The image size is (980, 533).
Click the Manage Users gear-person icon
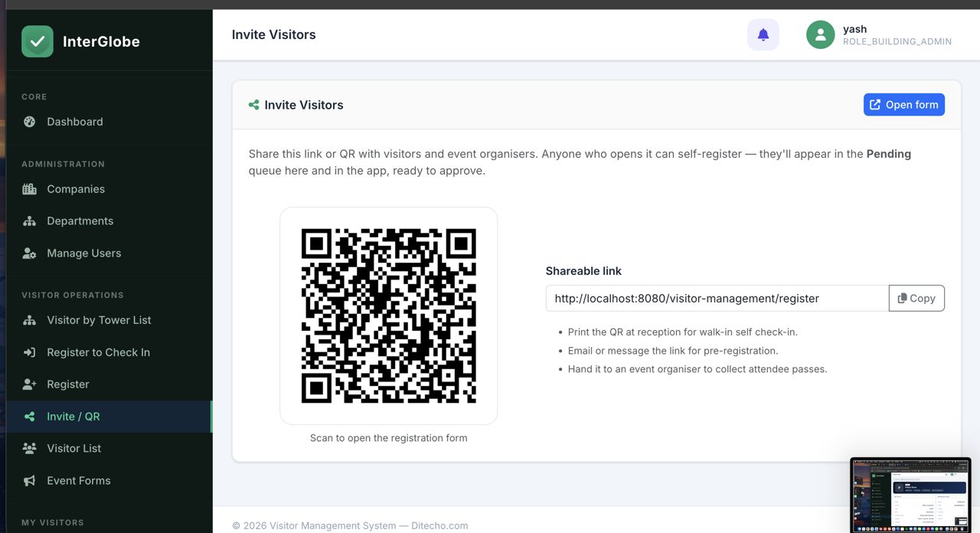[x=30, y=253]
